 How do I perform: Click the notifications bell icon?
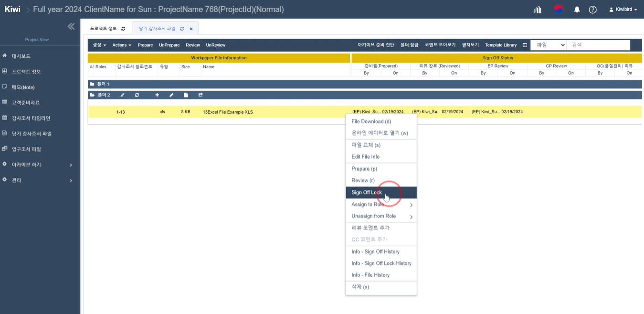coord(577,10)
